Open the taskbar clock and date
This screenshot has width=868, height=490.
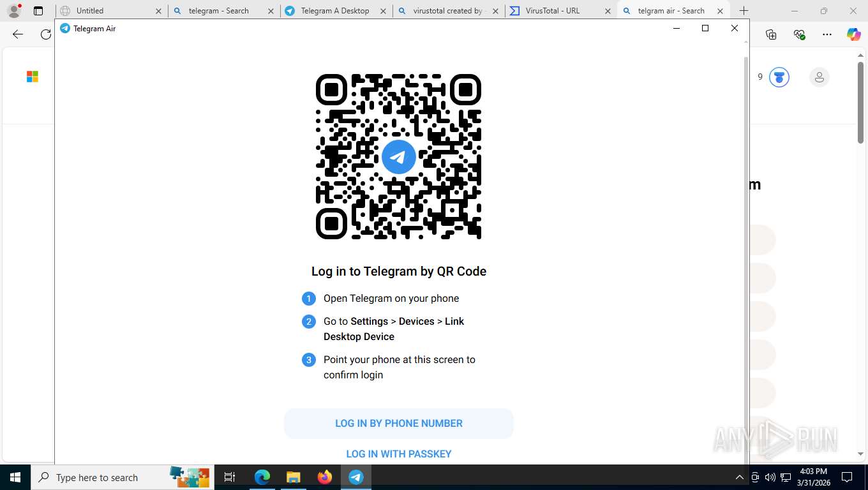[814, 477]
